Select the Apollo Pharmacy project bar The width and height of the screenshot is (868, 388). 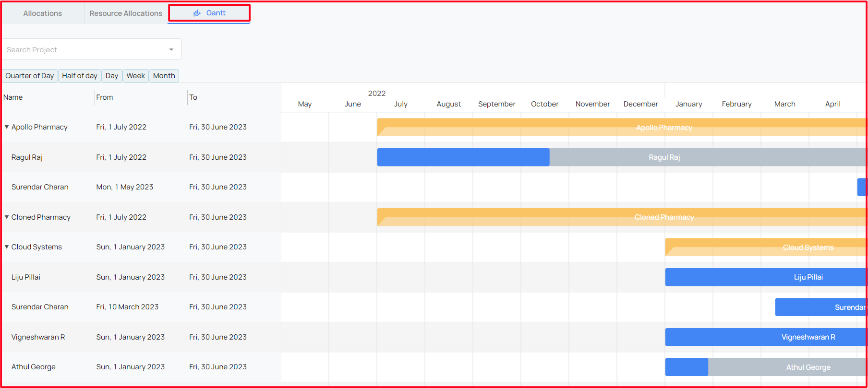click(x=622, y=128)
